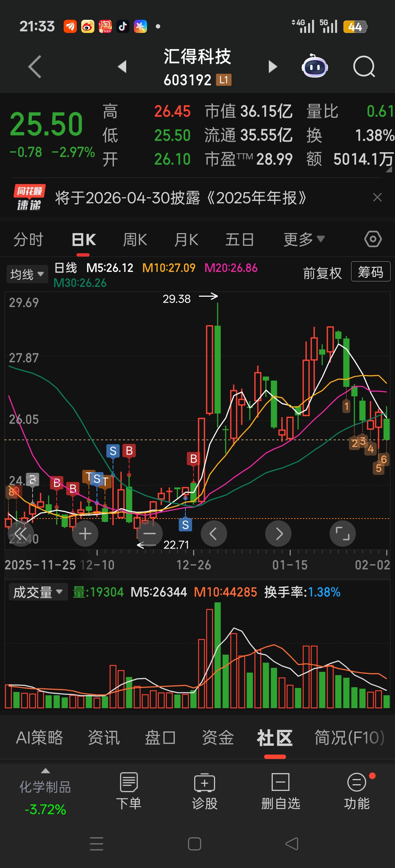395x868 pixels.
Task: Tap the tallest green volume bar
Action: [x=218, y=655]
